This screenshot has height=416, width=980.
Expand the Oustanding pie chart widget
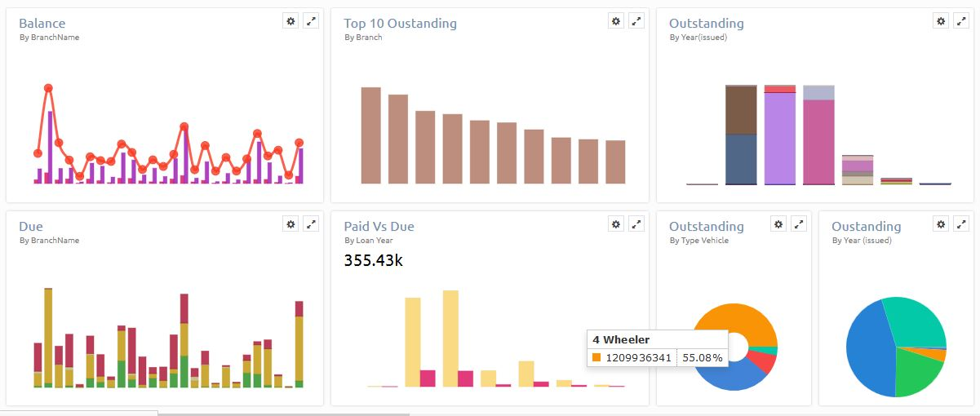click(961, 223)
